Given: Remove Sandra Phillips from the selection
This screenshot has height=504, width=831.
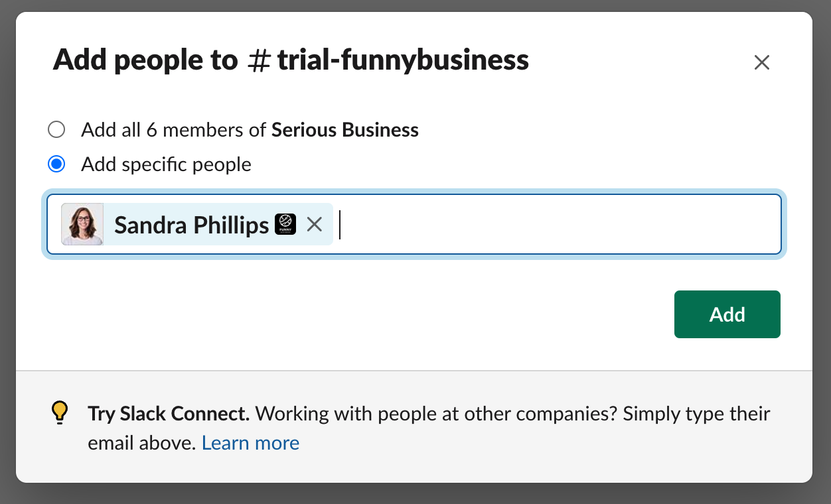Looking at the screenshot, I should (x=315, y=225).
